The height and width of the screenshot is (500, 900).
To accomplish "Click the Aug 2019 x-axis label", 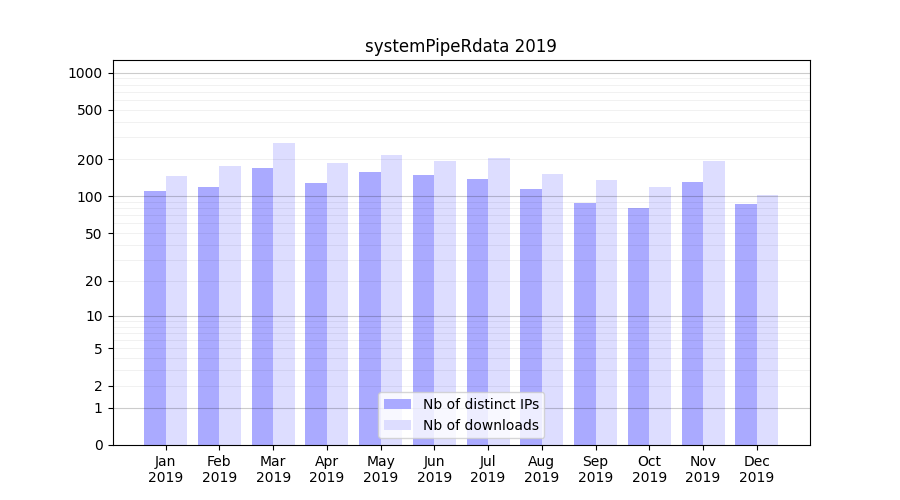I will [x=541, y=469].
